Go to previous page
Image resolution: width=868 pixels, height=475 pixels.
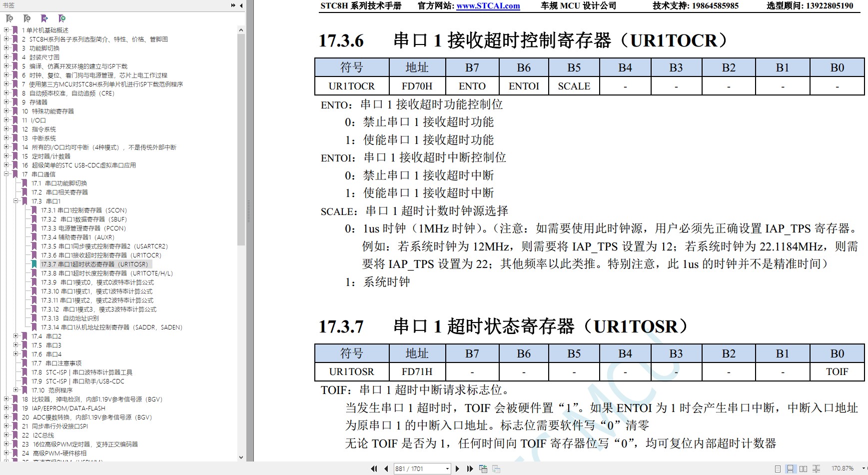[x=386, y=468]
